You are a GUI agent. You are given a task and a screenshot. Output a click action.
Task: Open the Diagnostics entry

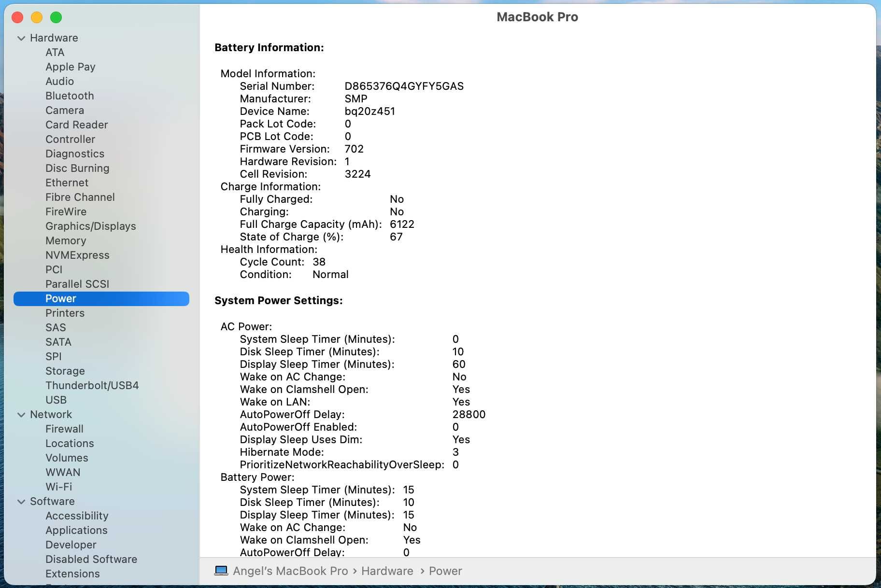point(75,154)
